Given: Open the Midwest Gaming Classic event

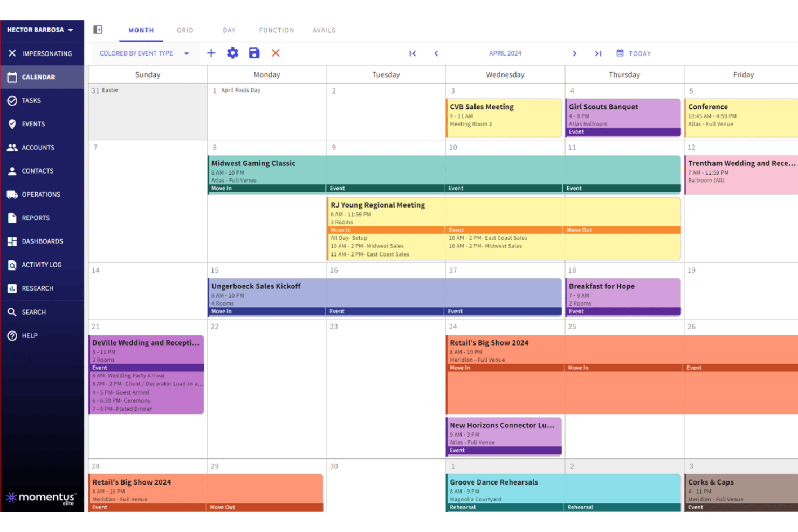Looking at the screenshot, I should (x=444, y=174).
